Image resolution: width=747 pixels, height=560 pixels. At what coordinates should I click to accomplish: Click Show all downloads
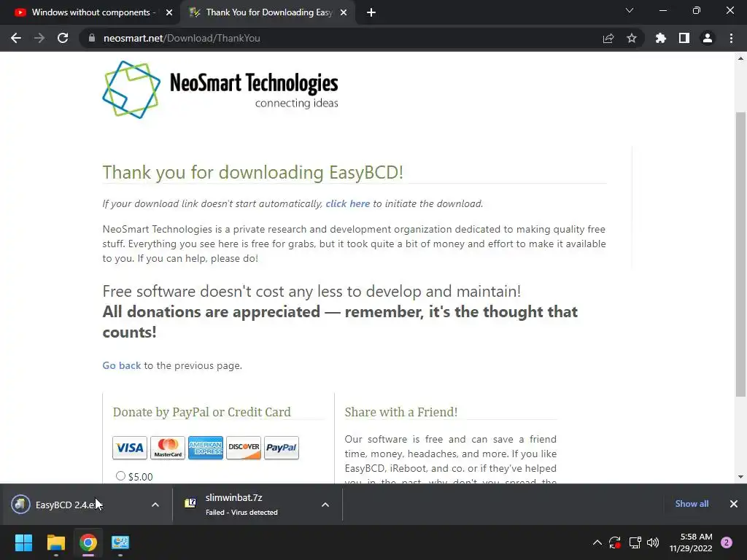[692, 504]
